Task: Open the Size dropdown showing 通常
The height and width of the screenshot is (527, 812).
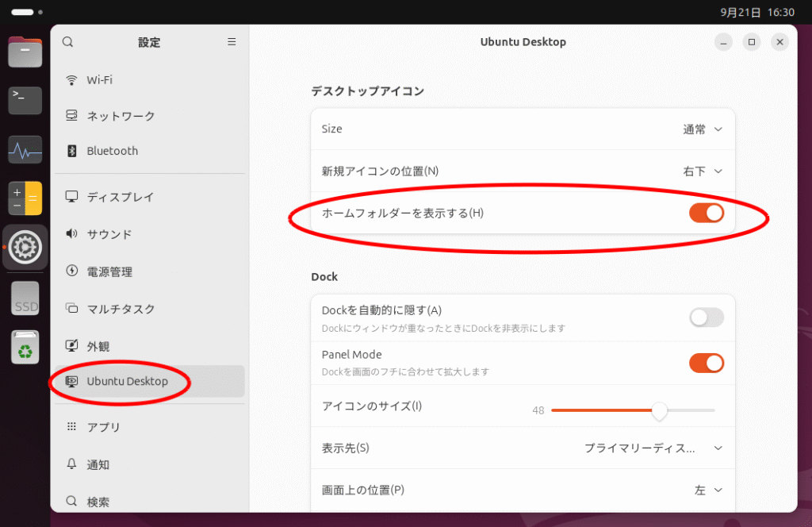Action: pos(703,129)
